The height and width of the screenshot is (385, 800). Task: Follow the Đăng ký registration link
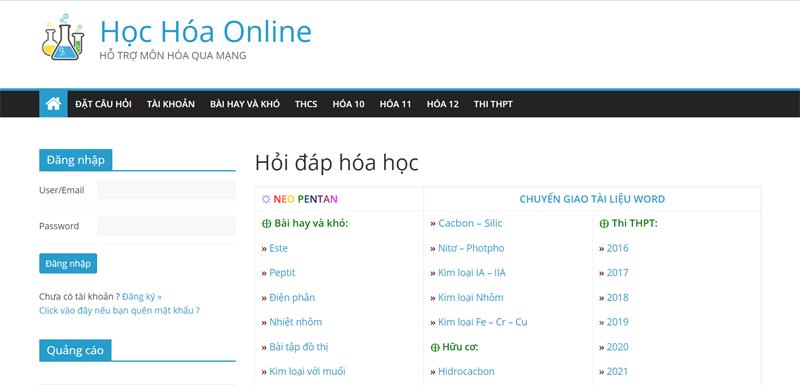[142, 296]
